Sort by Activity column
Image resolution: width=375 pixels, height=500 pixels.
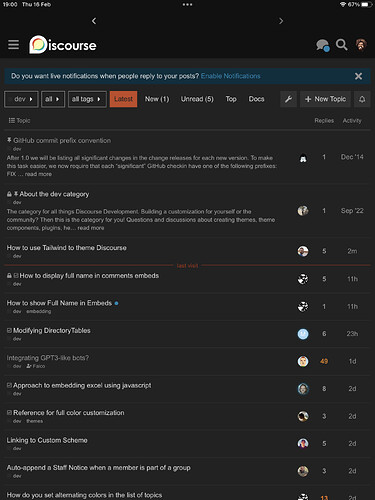(x=352, y=121)
